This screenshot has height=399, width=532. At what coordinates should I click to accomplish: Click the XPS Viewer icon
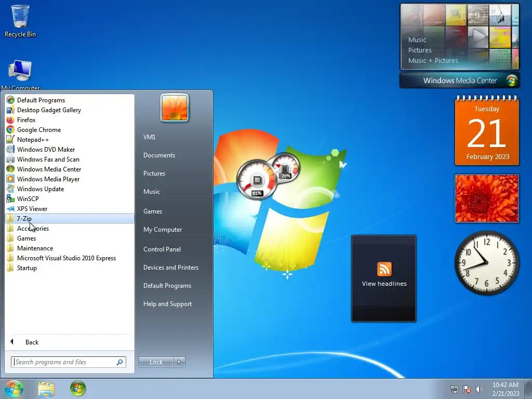coord(10,209)
